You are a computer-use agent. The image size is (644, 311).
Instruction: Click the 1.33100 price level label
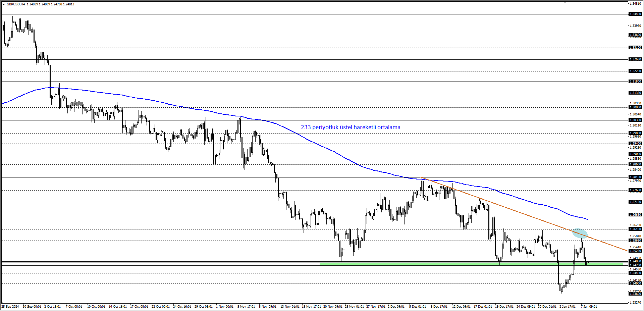[635, 48]
